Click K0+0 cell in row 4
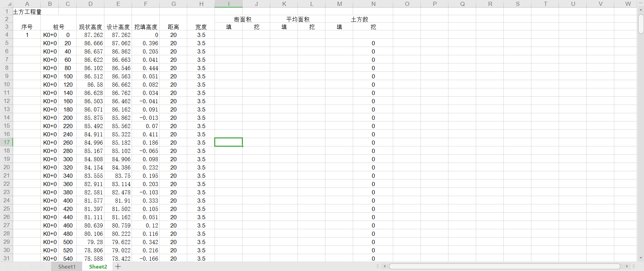644x271 pixels. point(50,35)
